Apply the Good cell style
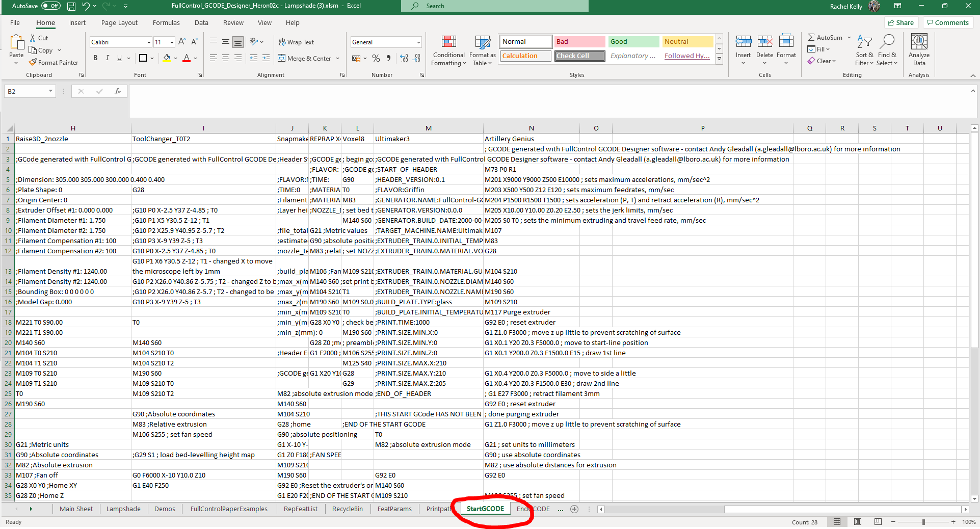This screenshot has width=980, height=529. (x=633, y=42)
